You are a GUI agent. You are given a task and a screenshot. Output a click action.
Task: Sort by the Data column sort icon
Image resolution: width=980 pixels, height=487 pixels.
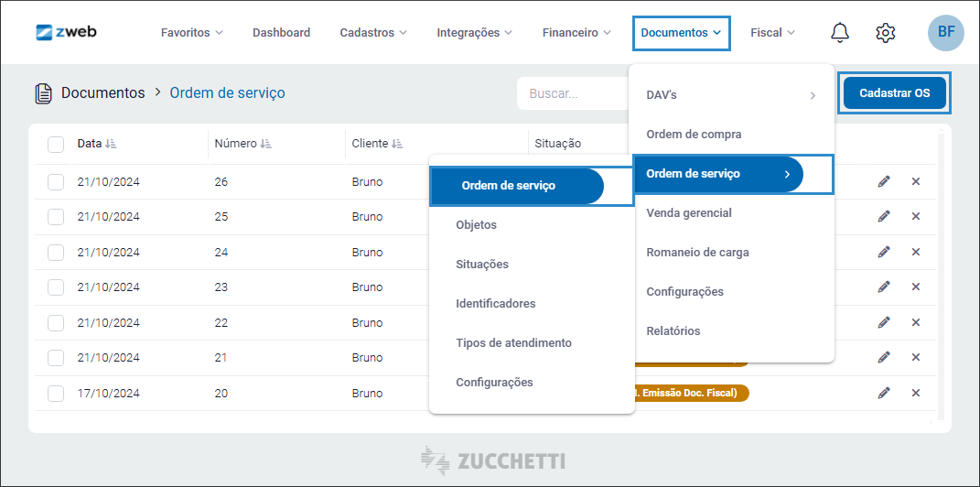[111, 144]
